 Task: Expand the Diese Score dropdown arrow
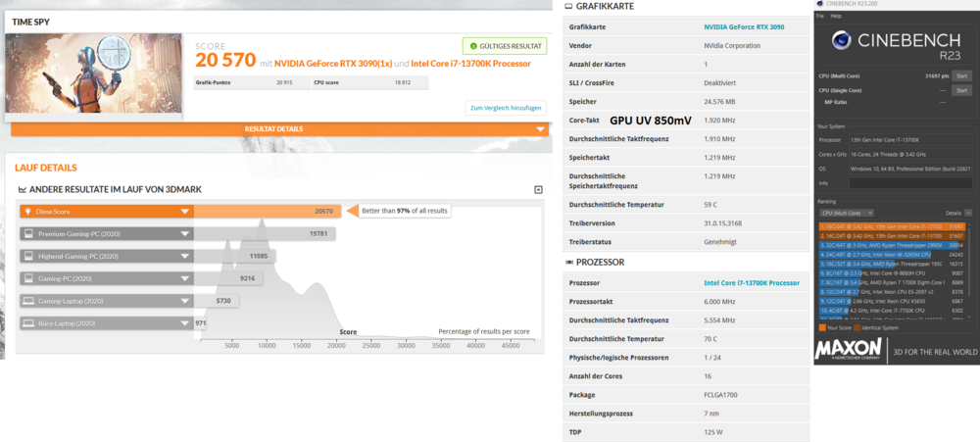184,212
